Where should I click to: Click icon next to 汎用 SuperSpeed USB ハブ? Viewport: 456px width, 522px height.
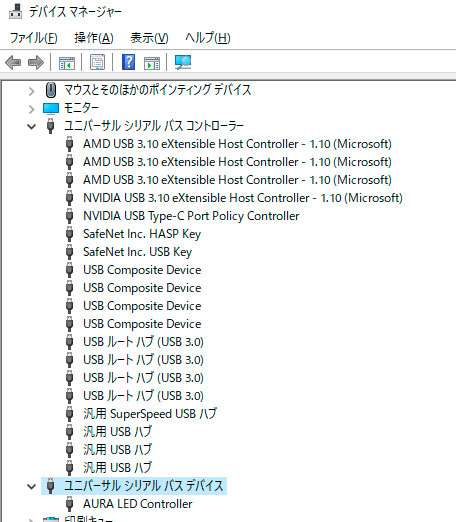click(69, 414)
